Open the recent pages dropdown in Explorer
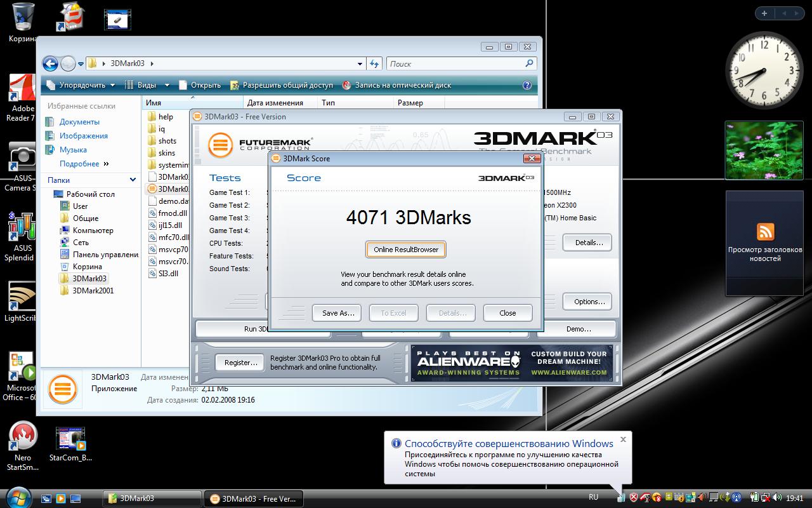Screen dimensions: 812x508 pyautogui.click(x=81, y=64)
